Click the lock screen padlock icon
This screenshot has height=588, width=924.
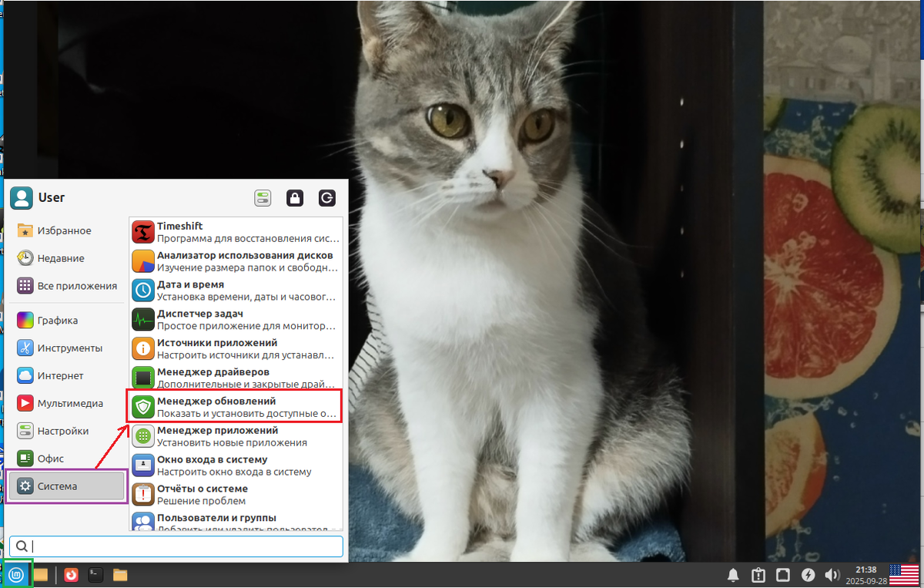click(295, 198)
